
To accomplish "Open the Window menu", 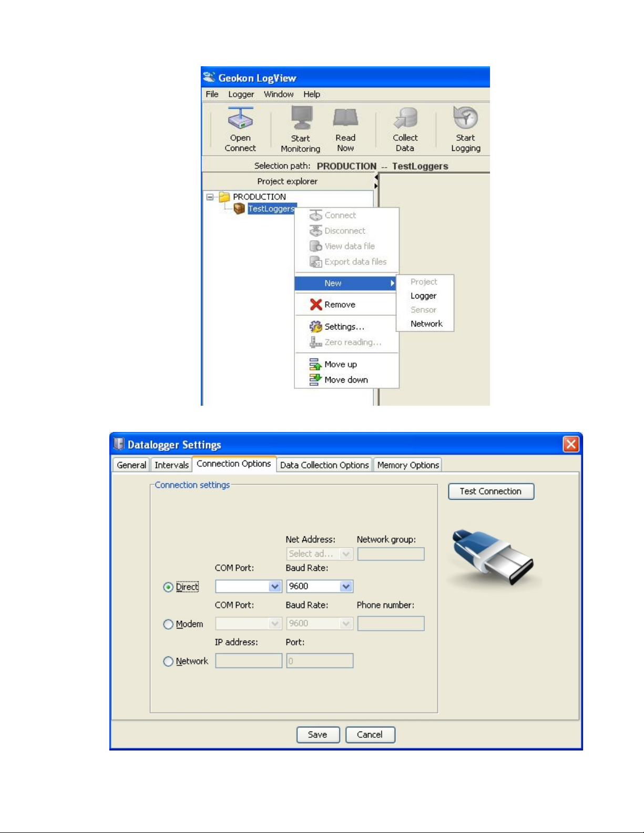I will pyautogui.click(x=279, y=94).
